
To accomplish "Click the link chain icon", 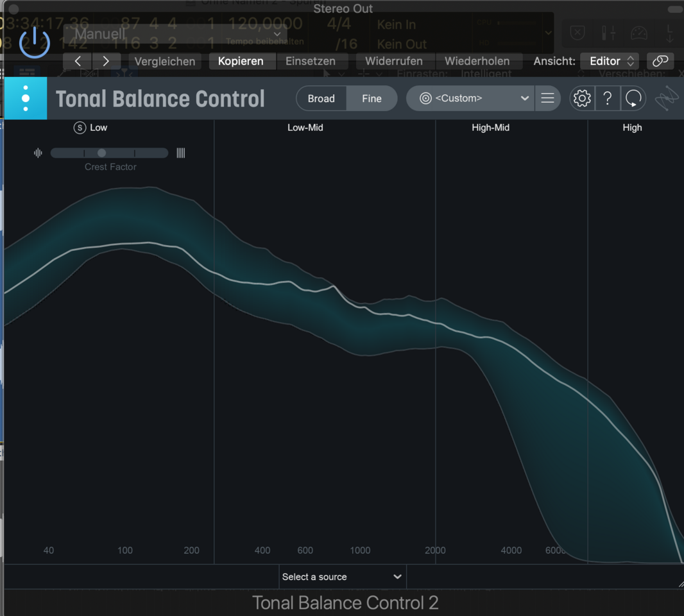I will pyautogui.click(x=660, y=61).
